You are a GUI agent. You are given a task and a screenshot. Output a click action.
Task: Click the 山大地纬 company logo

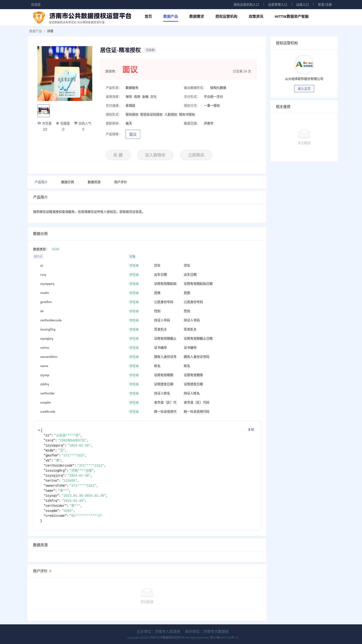click(304, 64)
